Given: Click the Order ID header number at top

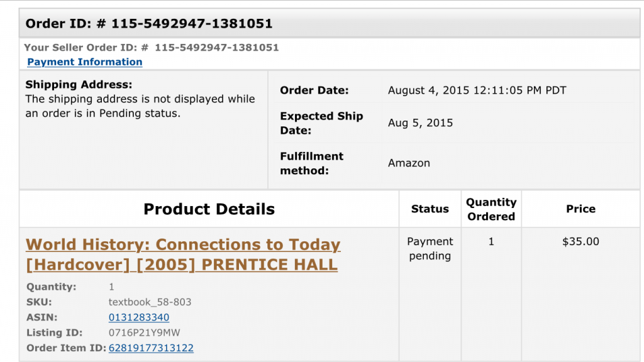Looking at the screenshot, I should (x=192, y=24).
